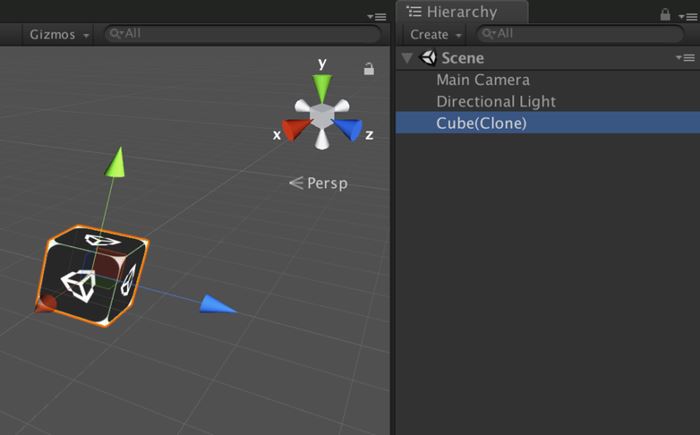This screenshot has width=700, height=435.
Task: Switch to the Hierarchy tab
Action: click(460, 12)
